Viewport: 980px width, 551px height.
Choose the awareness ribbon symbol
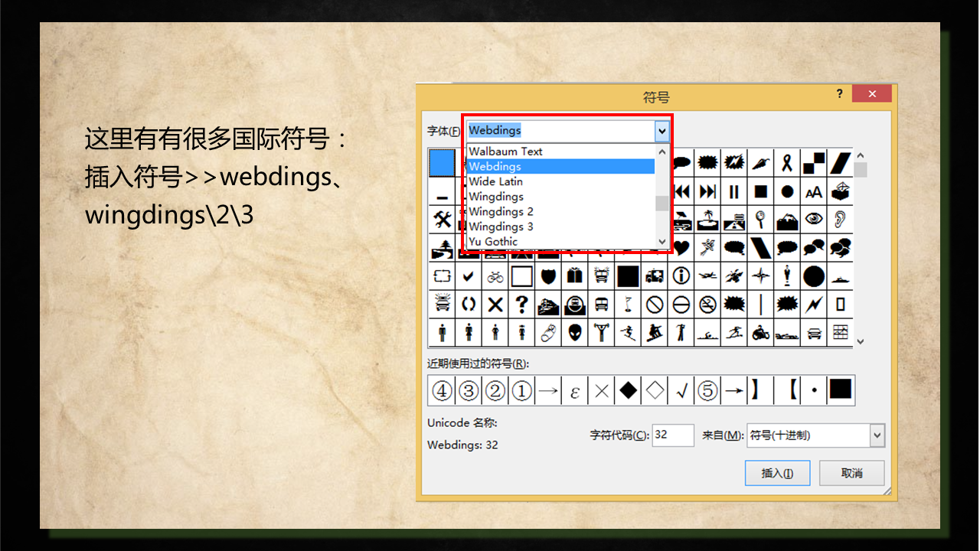787,163
